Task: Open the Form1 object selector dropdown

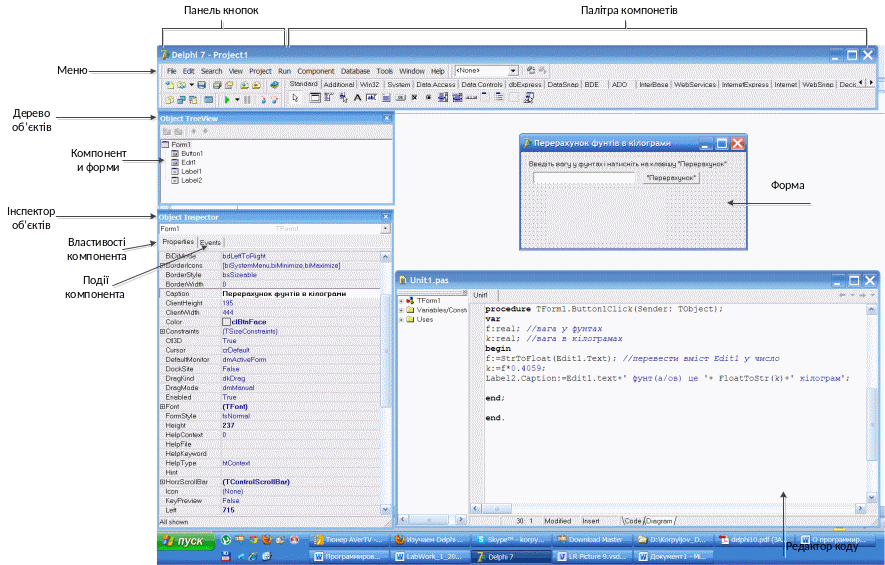Action: [386, 229]
